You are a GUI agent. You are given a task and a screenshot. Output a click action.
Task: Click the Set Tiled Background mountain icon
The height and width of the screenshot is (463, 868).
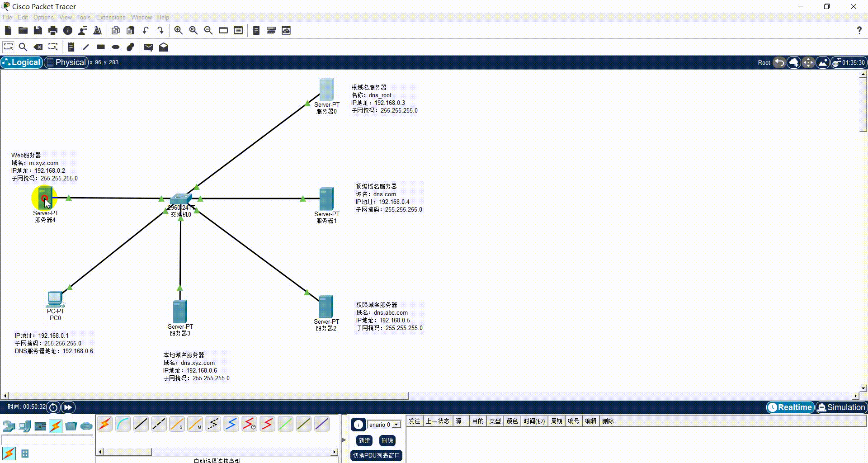coord(823,62)
